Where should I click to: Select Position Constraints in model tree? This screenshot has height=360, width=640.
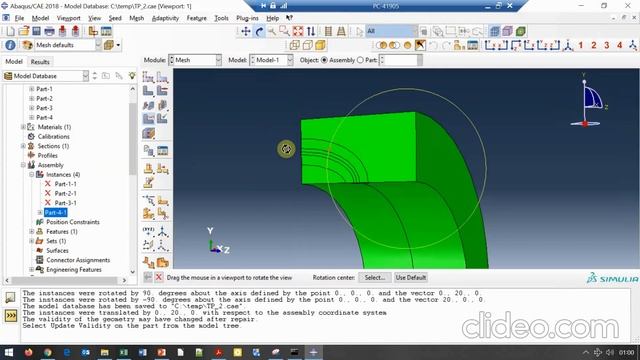tap(73, 222)
